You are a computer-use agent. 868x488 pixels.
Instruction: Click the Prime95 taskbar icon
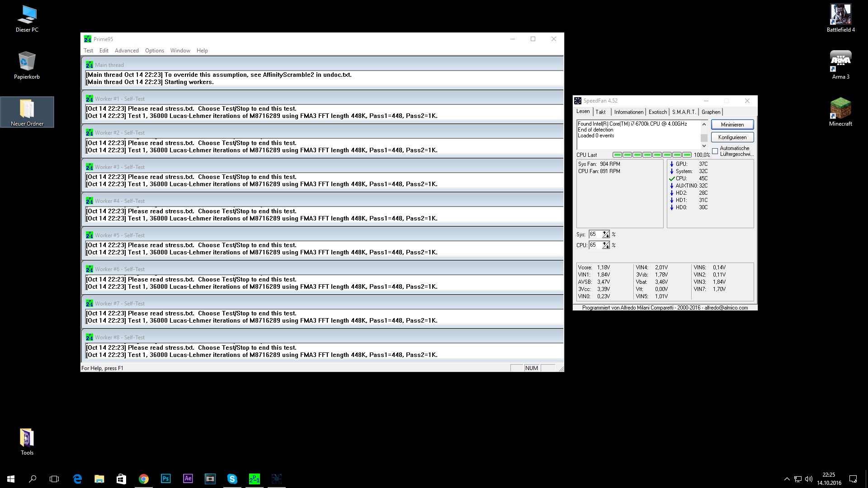coord(254,479)
